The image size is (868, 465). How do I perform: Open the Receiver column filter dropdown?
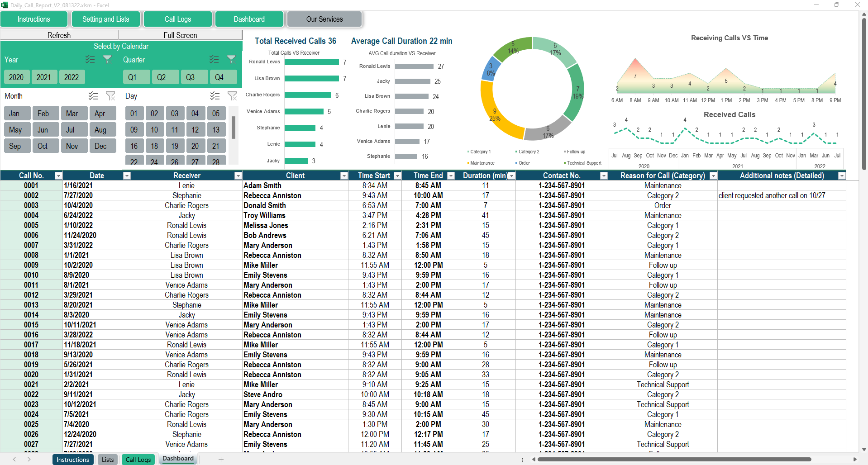(238, 176)
